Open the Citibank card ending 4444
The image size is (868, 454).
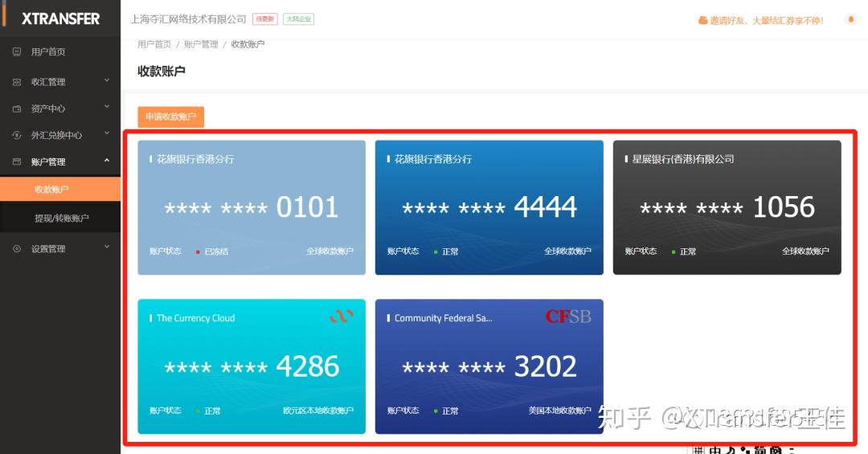point(489,207)
